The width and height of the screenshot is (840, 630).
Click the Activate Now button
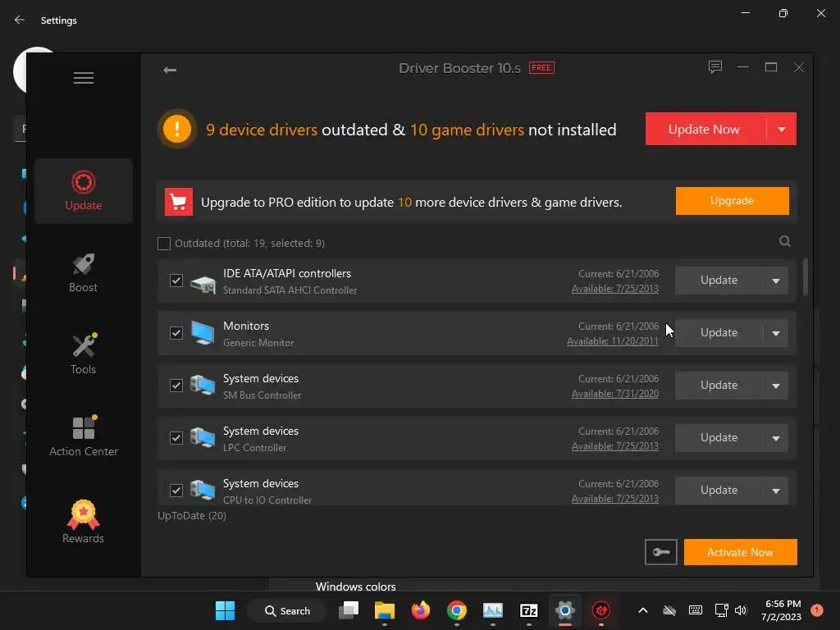click(x=741, y=552)
